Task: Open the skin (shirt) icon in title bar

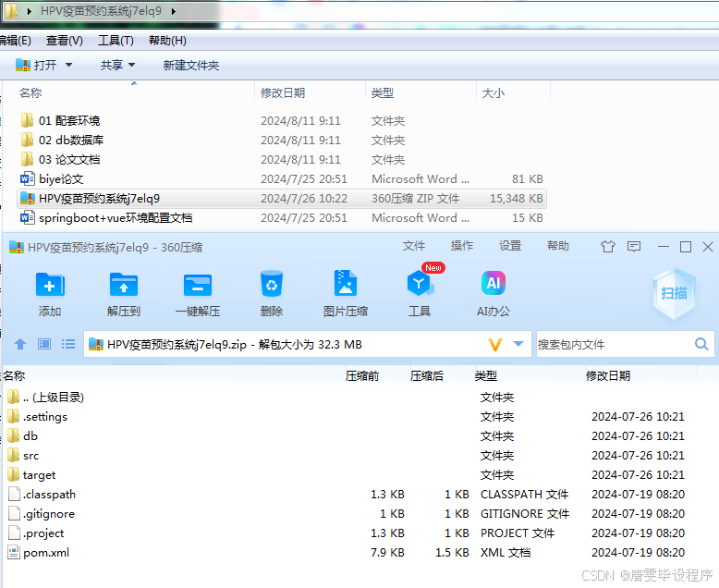Action: (x=608, y=247)
